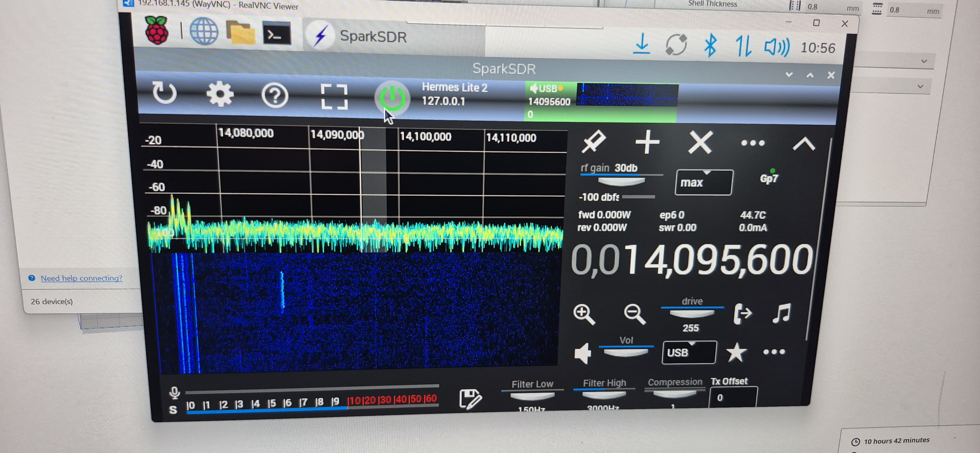Open the help question mark icon

[x=275, y=96]
